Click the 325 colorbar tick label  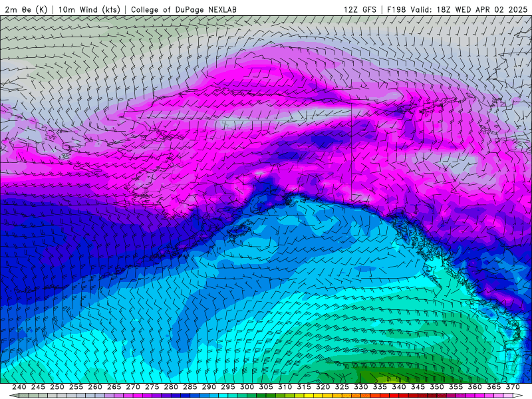[342, 387]
